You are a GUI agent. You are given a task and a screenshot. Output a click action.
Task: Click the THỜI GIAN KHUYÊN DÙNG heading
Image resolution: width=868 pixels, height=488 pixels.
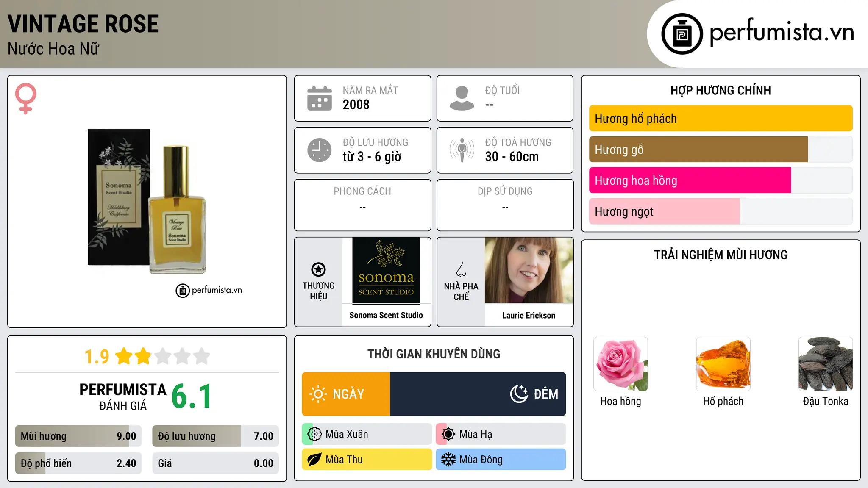[x=434, y=354]
